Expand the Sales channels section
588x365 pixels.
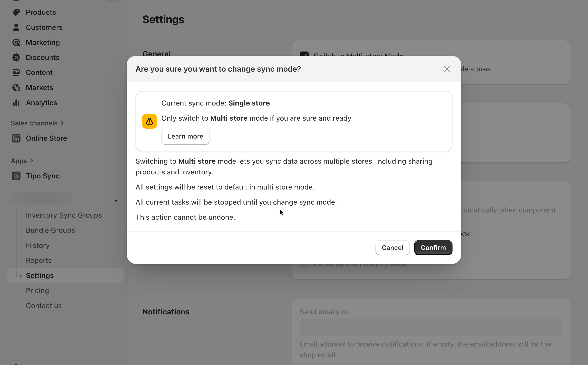click(62, 123)
